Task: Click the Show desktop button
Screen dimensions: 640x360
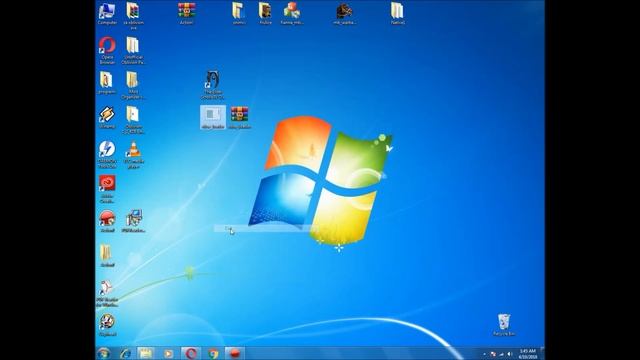Action: point(542,353)
